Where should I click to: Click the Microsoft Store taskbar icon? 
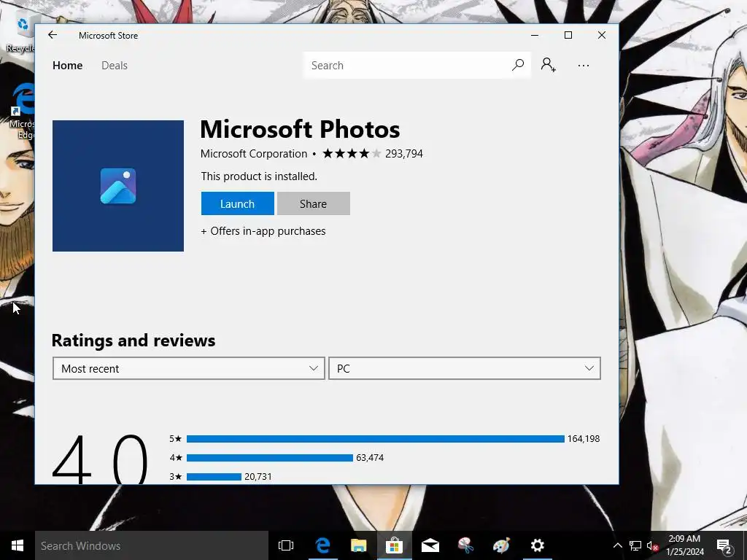[x=394, y=545]
